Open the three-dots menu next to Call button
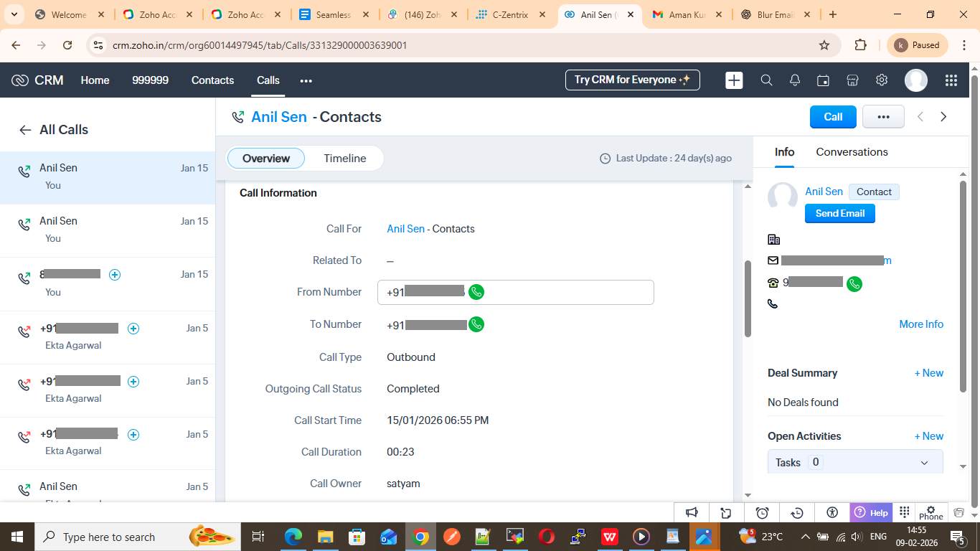 tap(882, 117)
